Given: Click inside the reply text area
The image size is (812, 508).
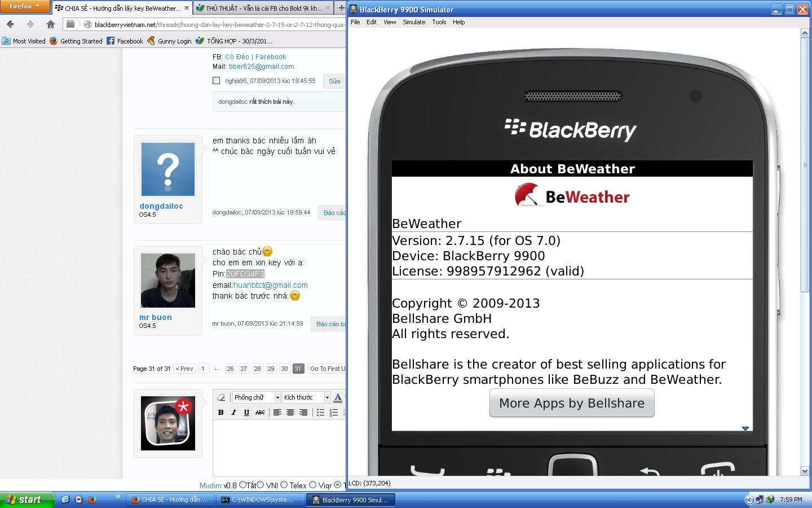Looking at the screenshot, I should click(x=279, y=449).
